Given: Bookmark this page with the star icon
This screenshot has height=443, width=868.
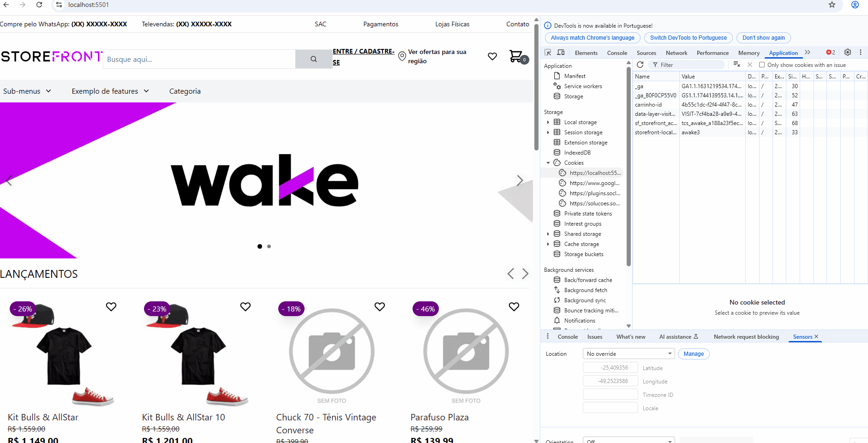Looking at the screenshot, I should (832, 5).
